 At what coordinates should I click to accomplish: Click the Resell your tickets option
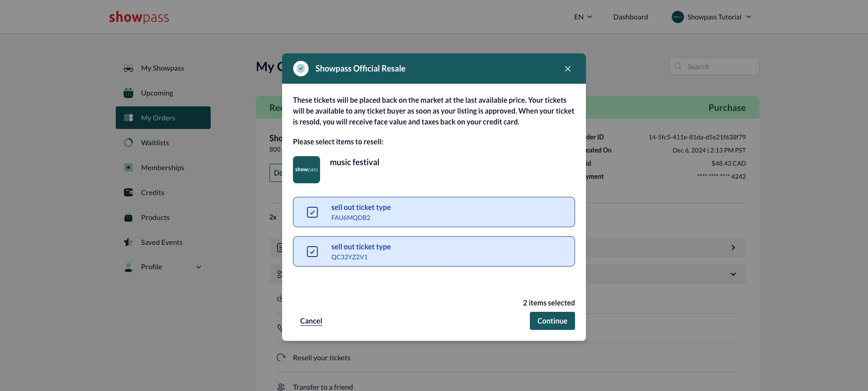[321, 358]
